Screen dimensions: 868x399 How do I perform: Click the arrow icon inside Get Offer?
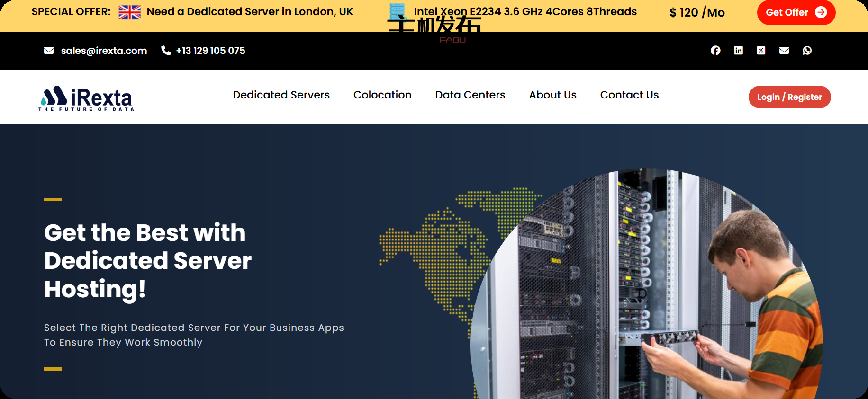tap(821, 12)
